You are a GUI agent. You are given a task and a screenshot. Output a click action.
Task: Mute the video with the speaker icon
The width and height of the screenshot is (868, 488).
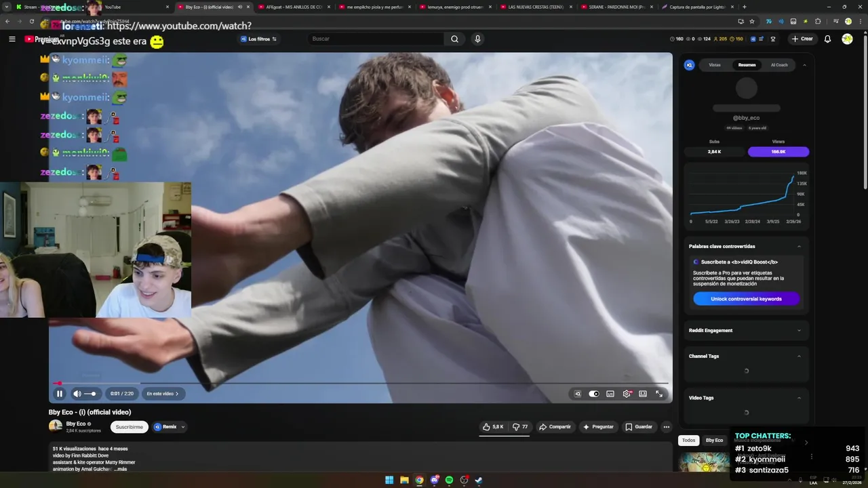[77, 394]
